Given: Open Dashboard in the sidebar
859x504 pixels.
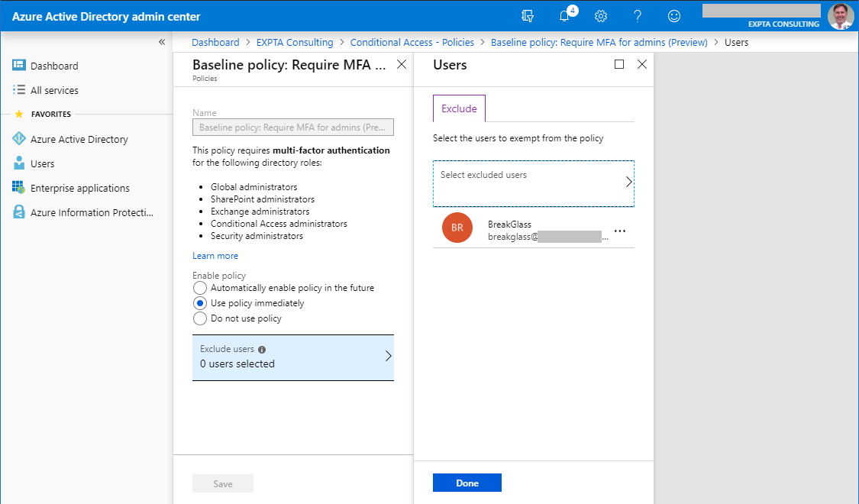Looking at the screenshot, I should pyautogui.click(x=54, y=66).
